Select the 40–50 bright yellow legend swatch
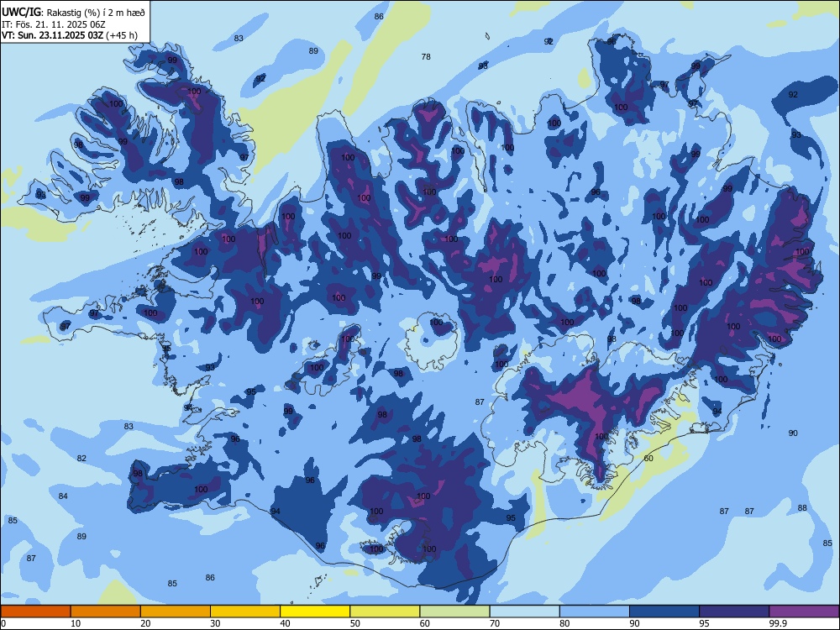 coord(315,612)
